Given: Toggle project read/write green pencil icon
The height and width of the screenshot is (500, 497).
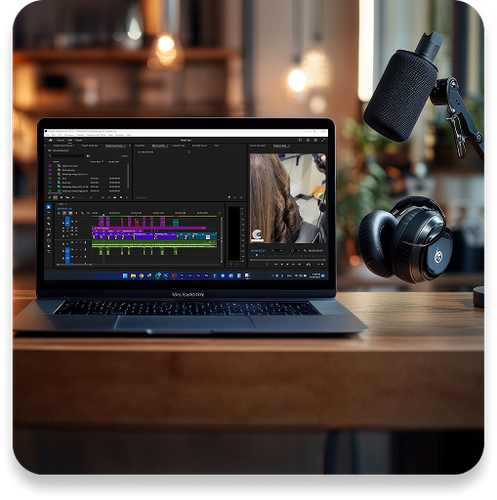Looking at the screenshot, I should 50,198.
